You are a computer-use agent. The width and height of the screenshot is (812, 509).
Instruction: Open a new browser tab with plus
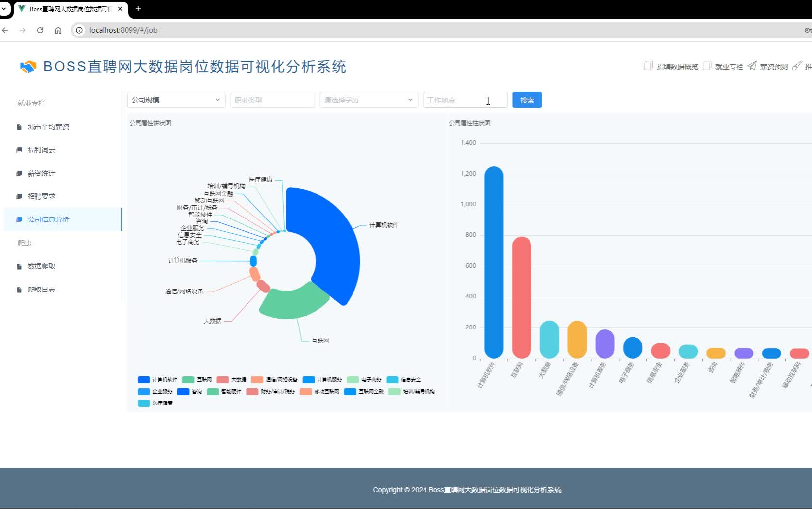[x=138, y=9]
